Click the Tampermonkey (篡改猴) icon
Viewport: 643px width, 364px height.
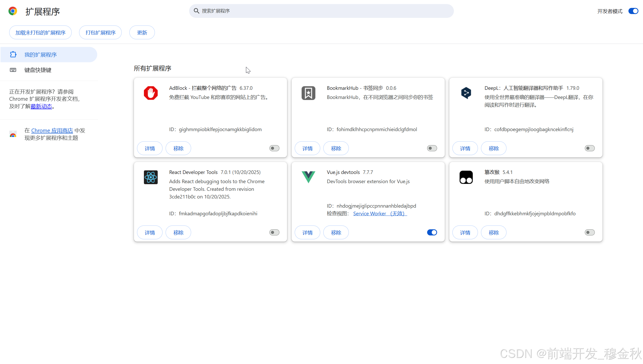coord(466,177)
